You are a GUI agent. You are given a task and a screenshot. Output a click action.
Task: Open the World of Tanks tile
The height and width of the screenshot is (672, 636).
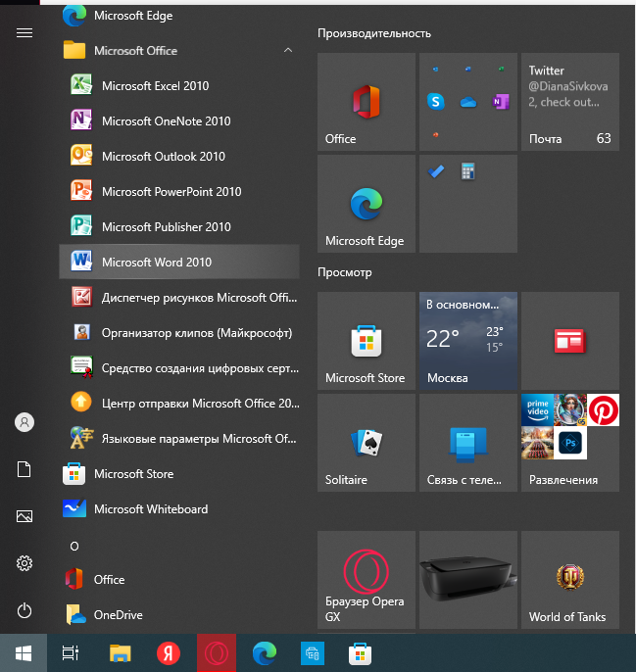click(570, 580)
